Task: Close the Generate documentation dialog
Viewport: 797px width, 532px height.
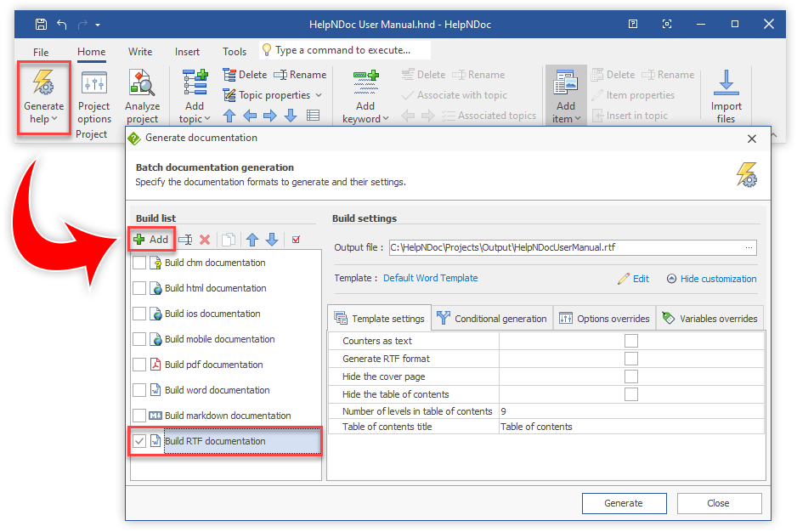Action: pyautogui.click(x=752, y=139)
